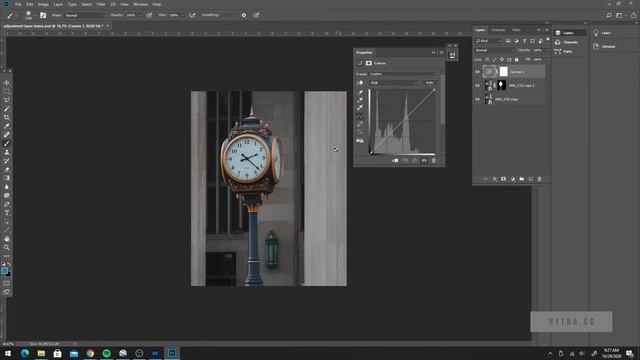Click the on-image adjustment tool in Curves
The width and height of the screenshot is (640, 360).
(x=360, y=83)
